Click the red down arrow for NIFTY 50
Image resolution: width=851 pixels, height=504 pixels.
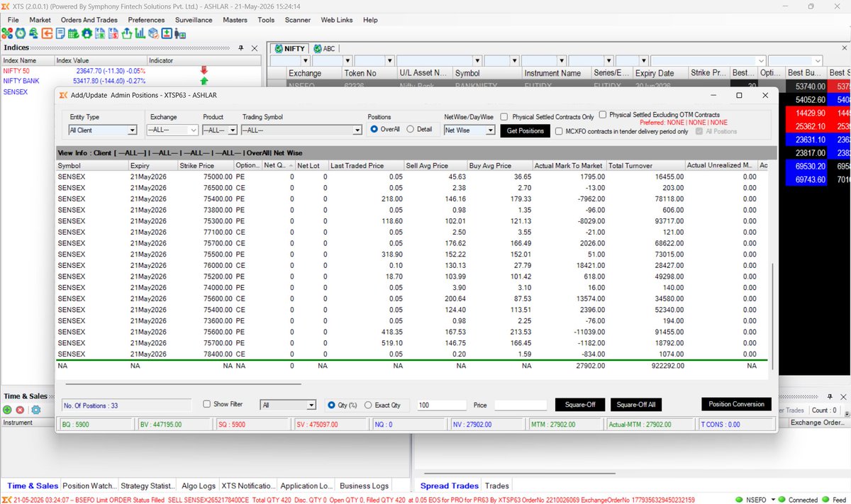pos(204,70)
